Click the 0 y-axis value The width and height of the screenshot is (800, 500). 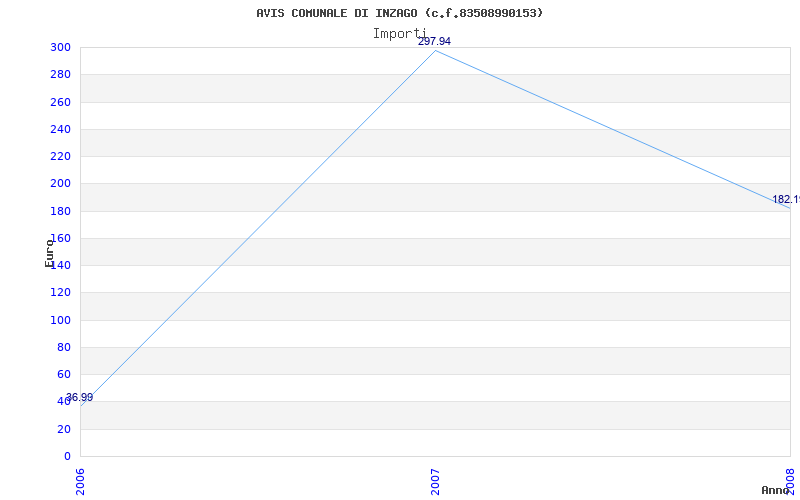(x=67, y=456)
